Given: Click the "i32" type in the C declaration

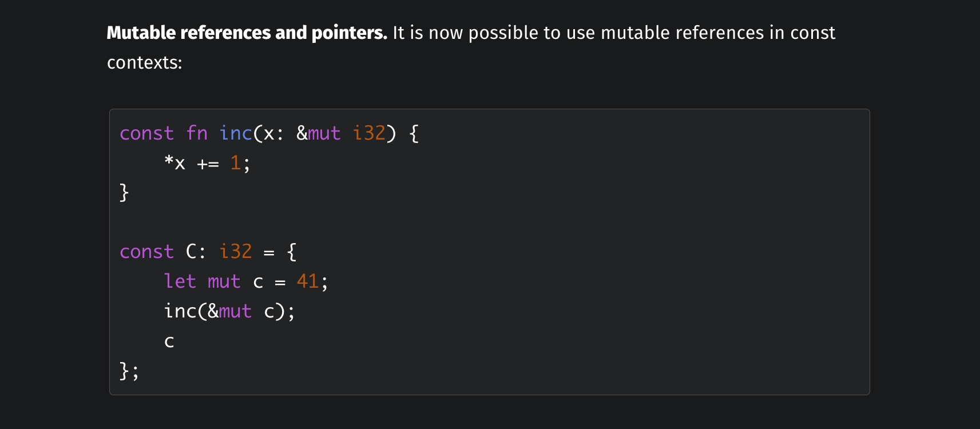Looking at the screenshot, I should point(235,252).
